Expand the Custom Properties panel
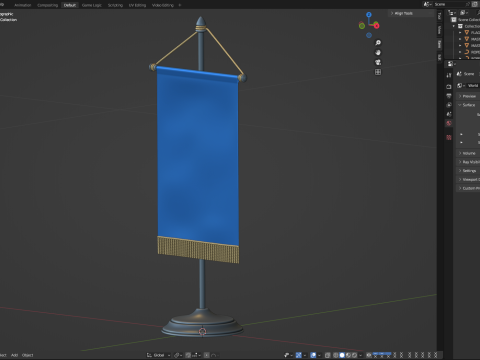Screen dimensions: 480x360 tap(468, 188)
